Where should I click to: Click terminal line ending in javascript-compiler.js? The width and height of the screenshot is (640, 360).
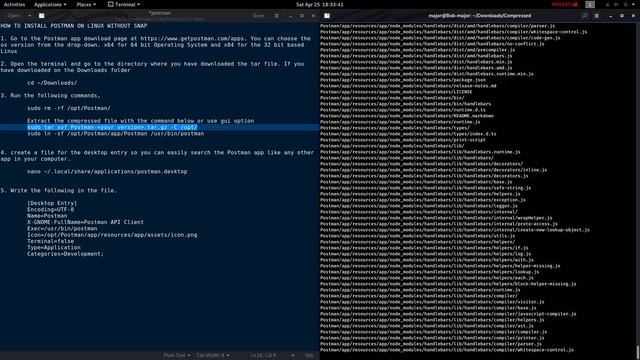click(x=448, y=314)
